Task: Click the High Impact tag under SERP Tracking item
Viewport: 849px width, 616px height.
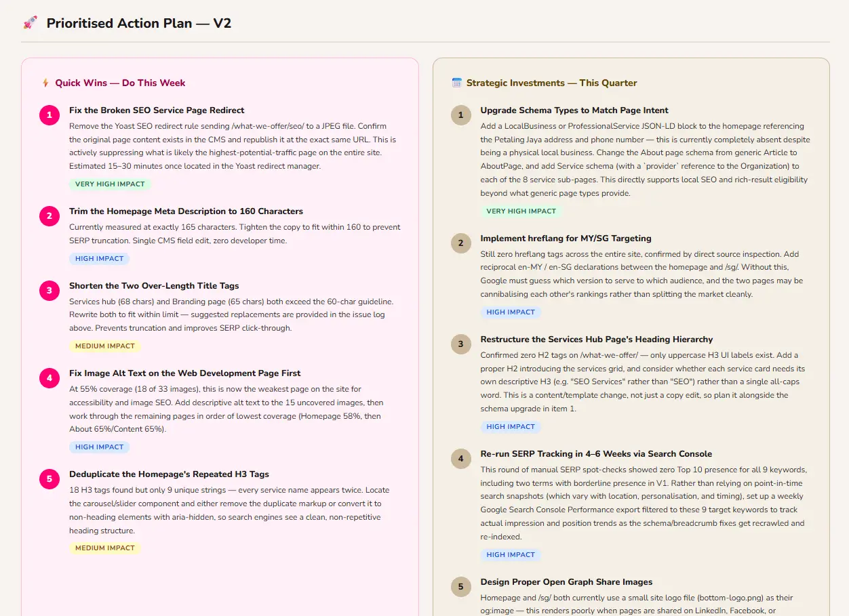Action: [x=511, y=554]
